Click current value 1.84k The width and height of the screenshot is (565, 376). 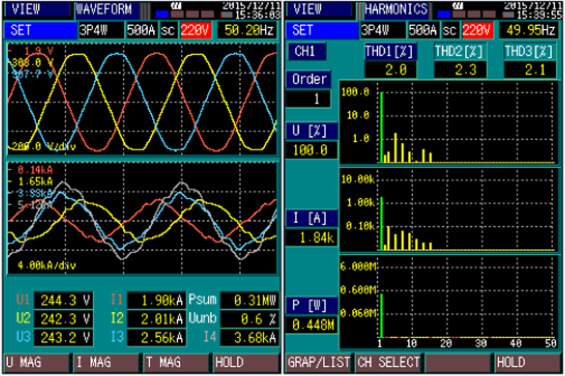311,238
